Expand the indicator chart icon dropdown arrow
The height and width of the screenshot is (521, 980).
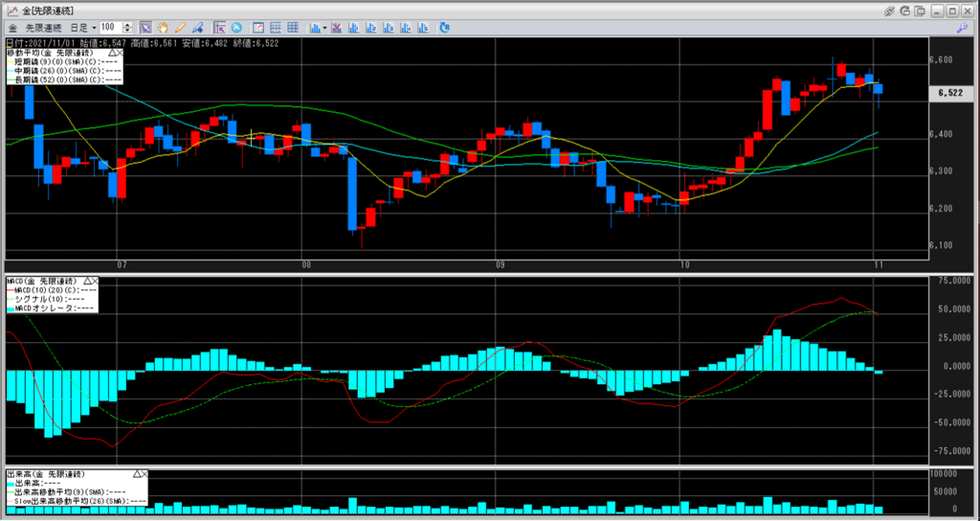(324, 28)
